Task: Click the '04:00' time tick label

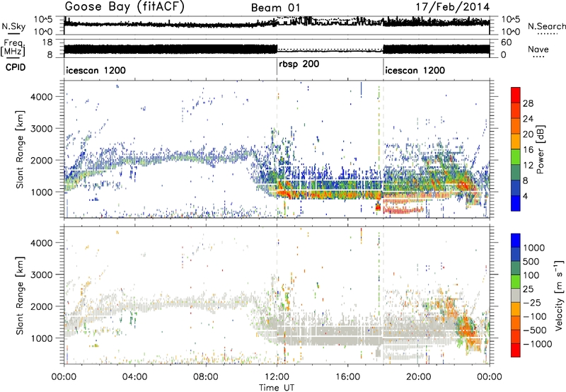Action: click(135, 377)
